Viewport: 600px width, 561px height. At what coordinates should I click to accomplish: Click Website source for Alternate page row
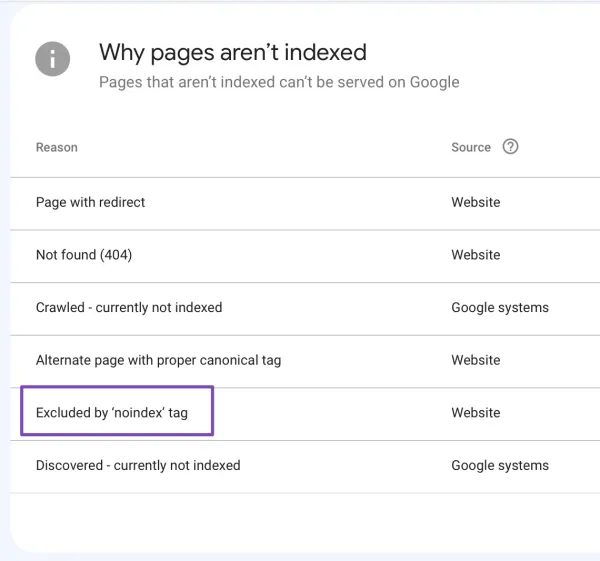coord(475,360)
